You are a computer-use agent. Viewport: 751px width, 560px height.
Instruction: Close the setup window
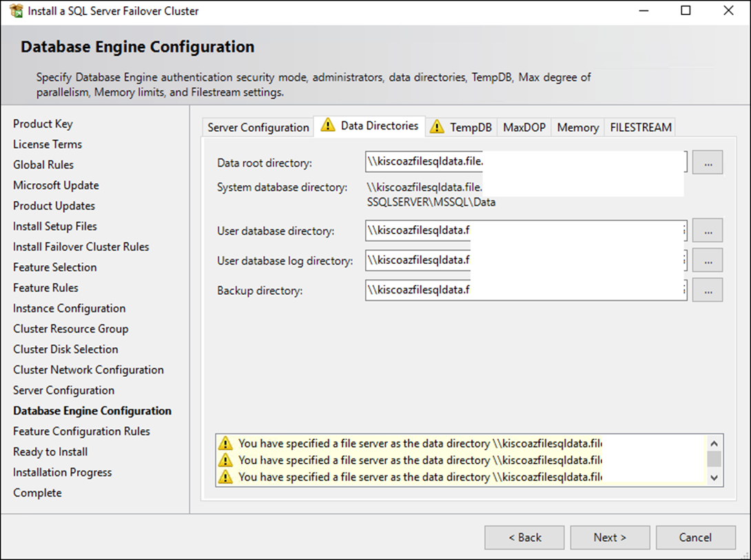[728, 10]
